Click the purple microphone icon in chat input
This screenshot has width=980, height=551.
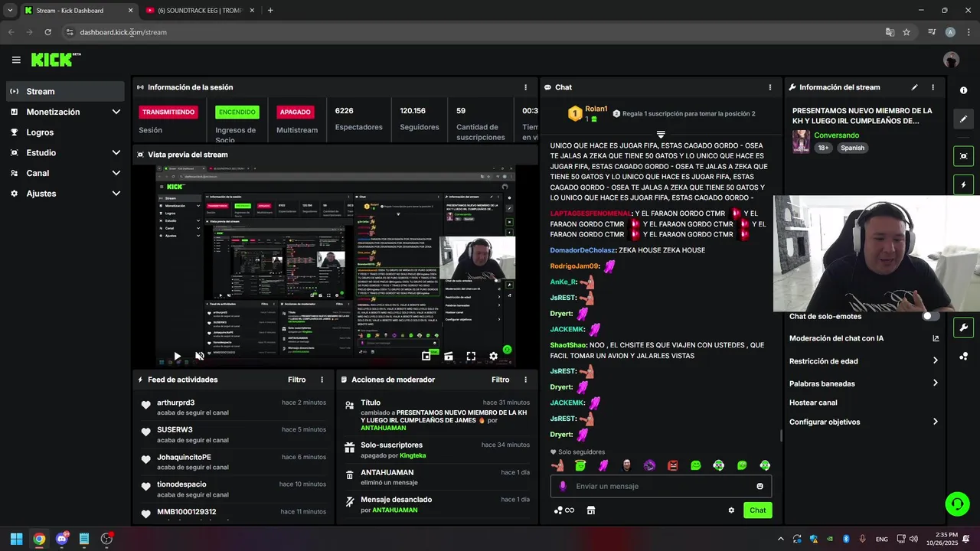point(563,486)
